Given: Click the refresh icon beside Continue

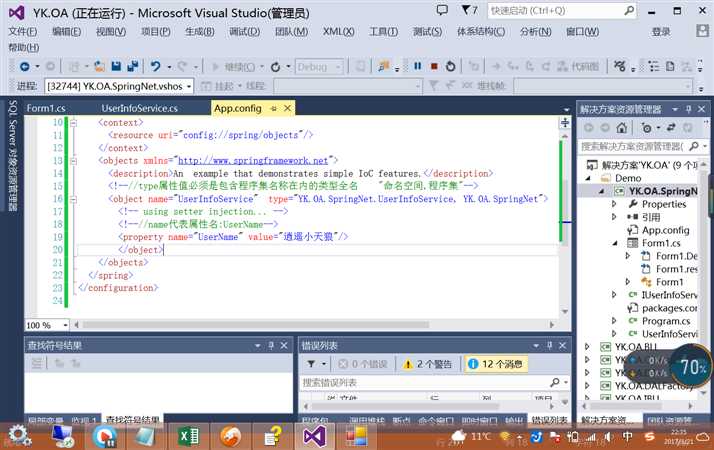Looking at the screenshot, I should 275,67.
